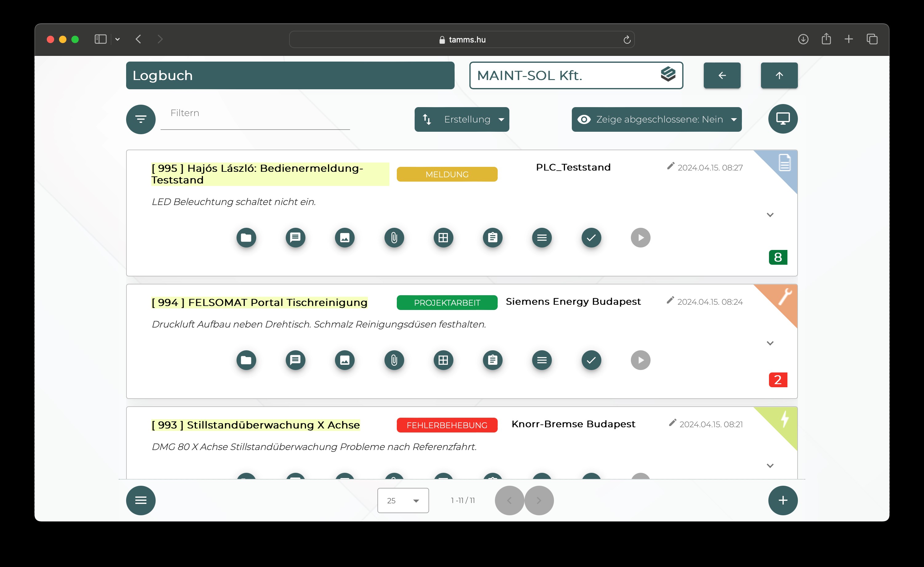
Task: Click edit pencil next to 2024.04.15. 08:27
Action: click(x=671, y=166)
